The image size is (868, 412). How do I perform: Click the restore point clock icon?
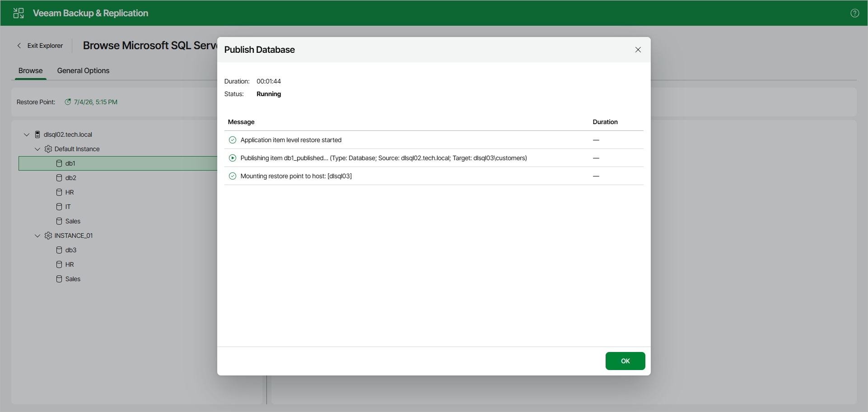[x=68, y=102]
